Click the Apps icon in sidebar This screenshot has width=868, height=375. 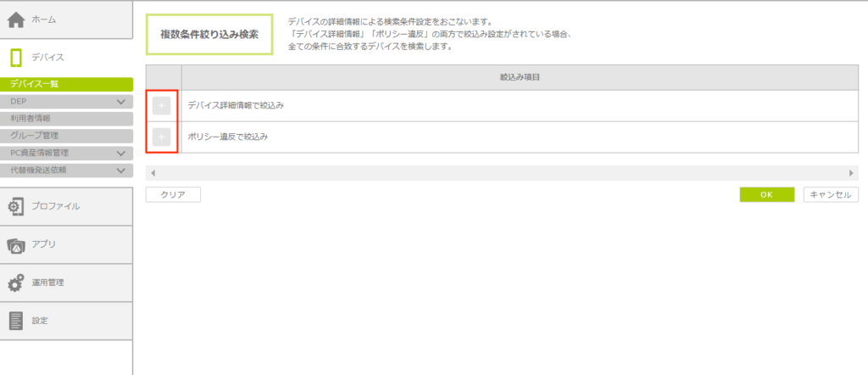pos(16,244)
